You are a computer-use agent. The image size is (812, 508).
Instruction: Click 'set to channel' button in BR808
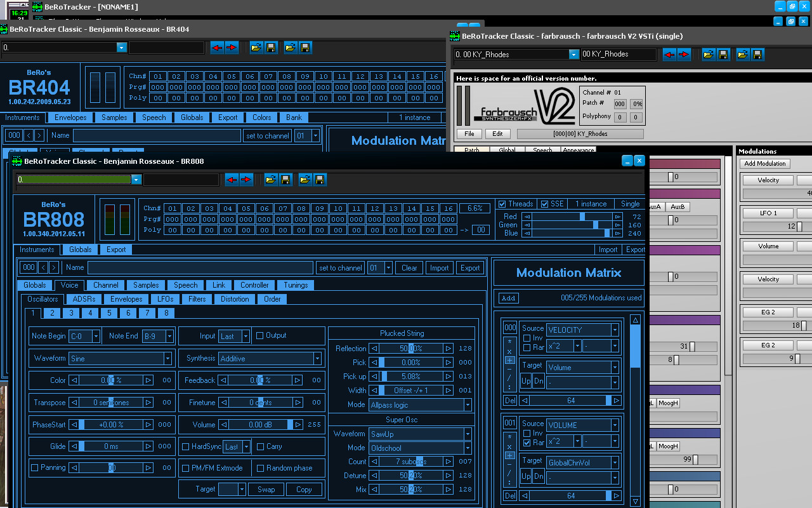pyautogui.click(x=341, y=268)
